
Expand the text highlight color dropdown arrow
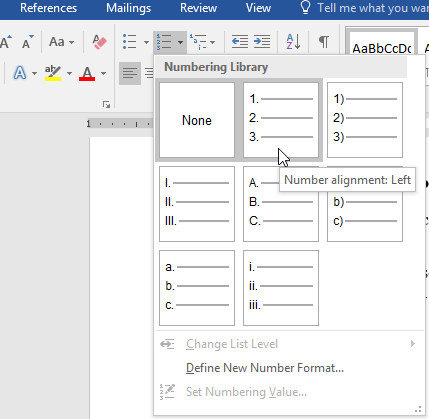pyautogui.click(x=69, y=73)
